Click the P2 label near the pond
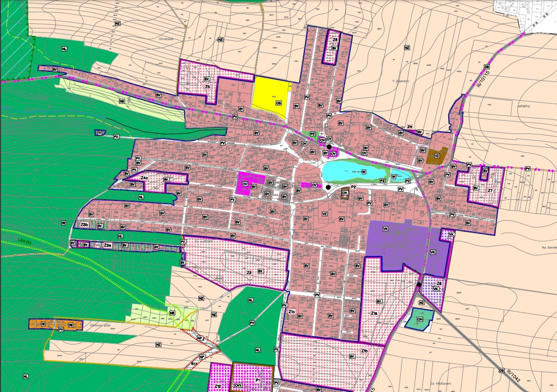Screen dimensions: 557x392 [353, 187]
